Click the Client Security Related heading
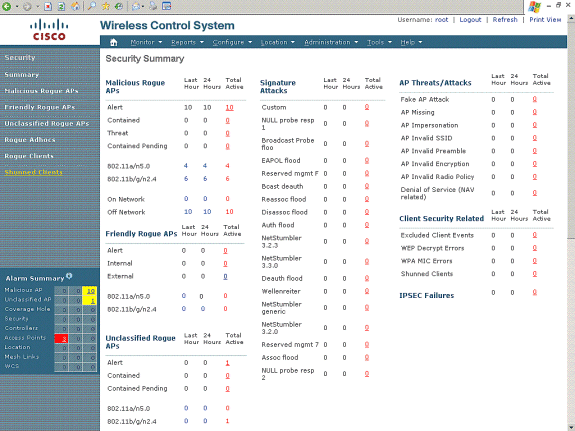The height and width of the screenshot is (431, 575). coord(442,219)
